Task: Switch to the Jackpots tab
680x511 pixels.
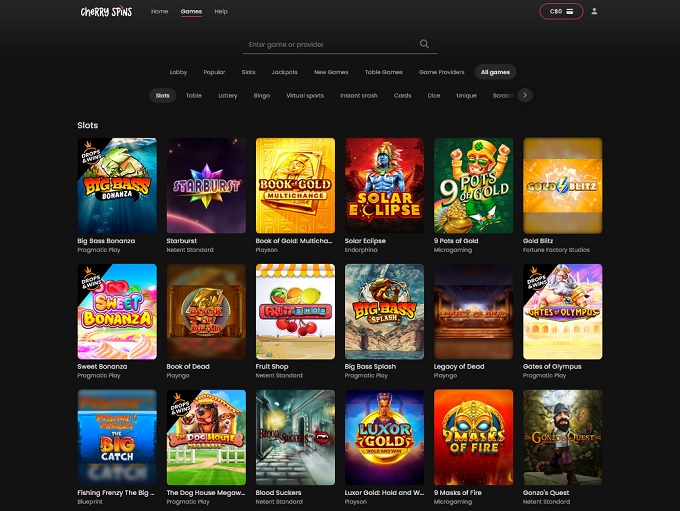Action: (x=284, y=72)
